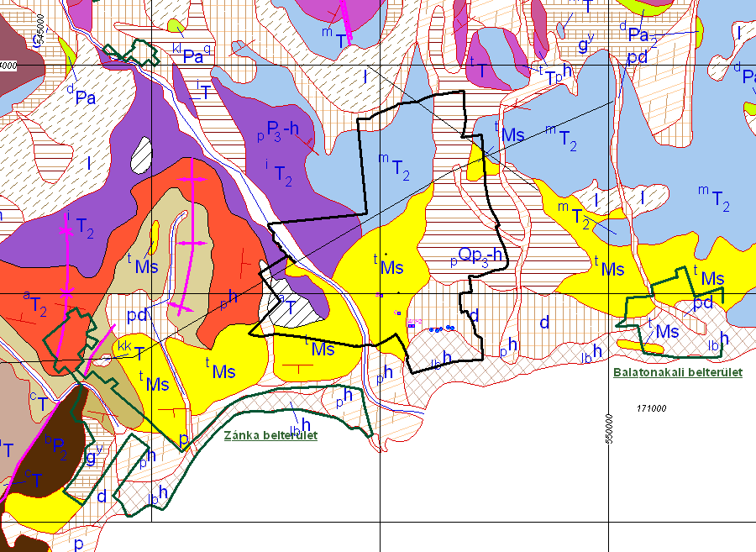Click the small magenta square marker below tMs
The width and height of the screenshot is (756, 552).
(379, 295)
